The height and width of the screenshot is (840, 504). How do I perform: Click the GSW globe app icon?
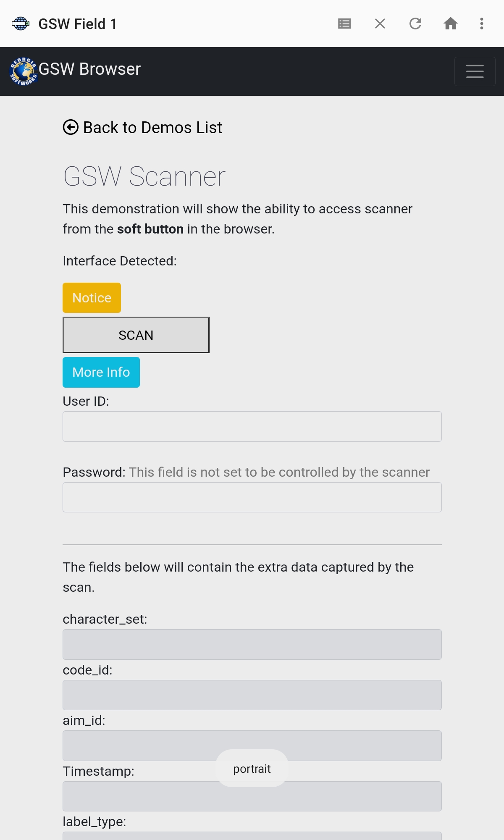[x=20, y=24]
